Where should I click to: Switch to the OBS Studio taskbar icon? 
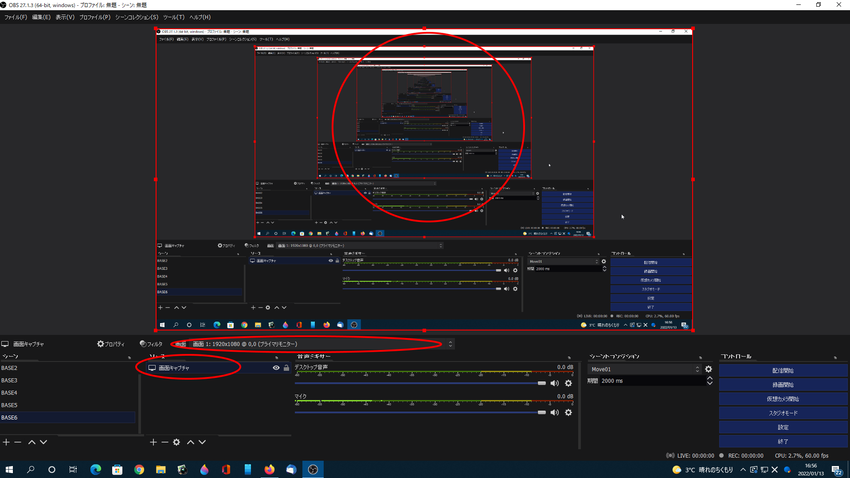coord(313,469)
